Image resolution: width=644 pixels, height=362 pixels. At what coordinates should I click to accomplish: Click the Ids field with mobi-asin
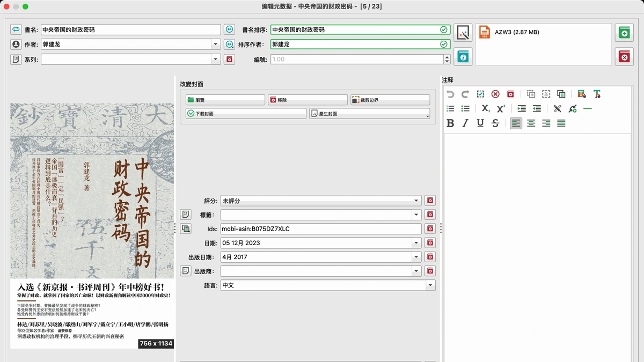point(321,228)
